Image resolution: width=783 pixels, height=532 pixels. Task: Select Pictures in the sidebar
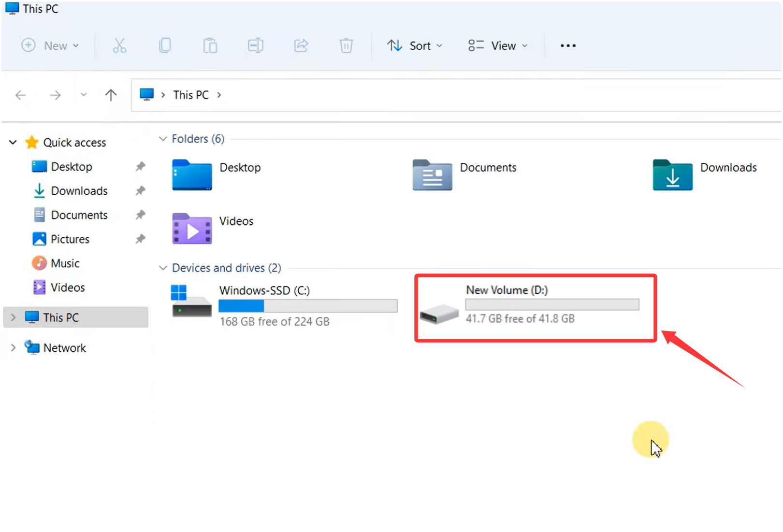[x=70, y=239]
